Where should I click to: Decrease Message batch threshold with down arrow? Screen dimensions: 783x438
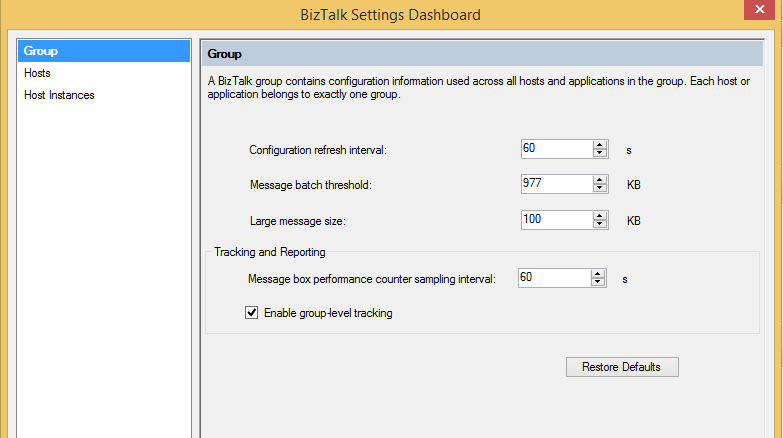click(600, 188)
